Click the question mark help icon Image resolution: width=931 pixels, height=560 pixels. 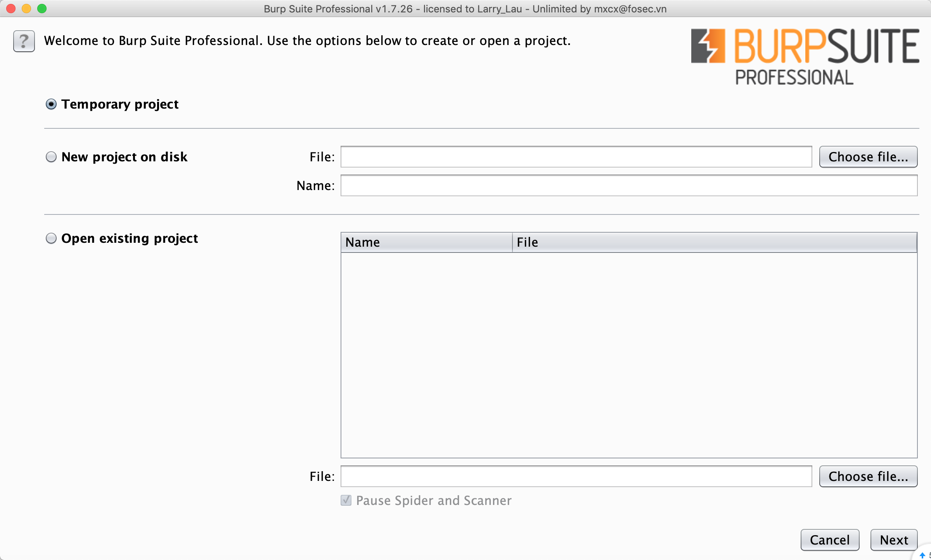click(24, 41)
